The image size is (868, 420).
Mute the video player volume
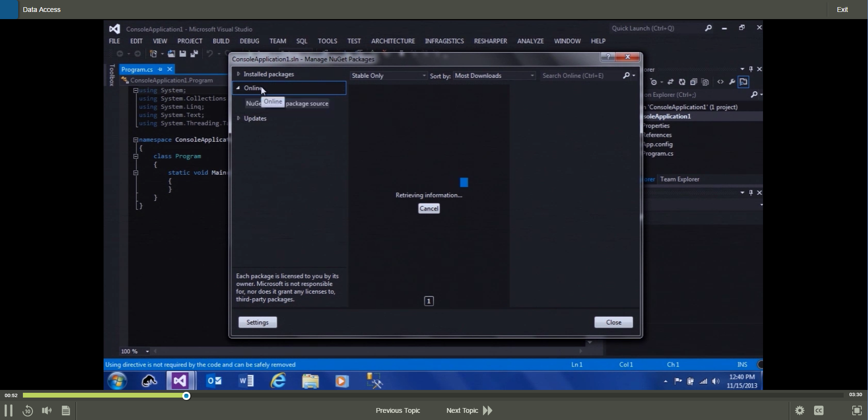[47, 410]
